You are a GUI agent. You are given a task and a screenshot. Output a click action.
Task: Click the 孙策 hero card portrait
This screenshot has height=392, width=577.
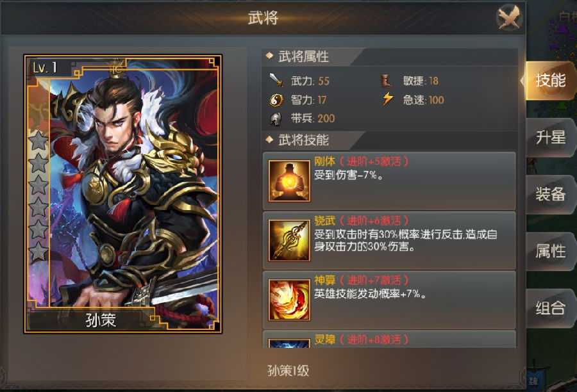coord(123,194)
